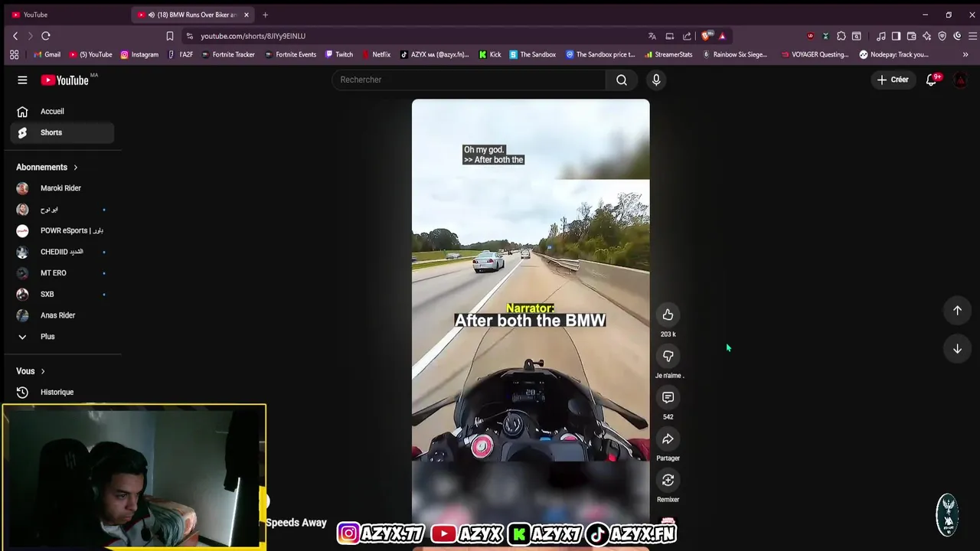Expand the Vous section chevron

point(43,371)
